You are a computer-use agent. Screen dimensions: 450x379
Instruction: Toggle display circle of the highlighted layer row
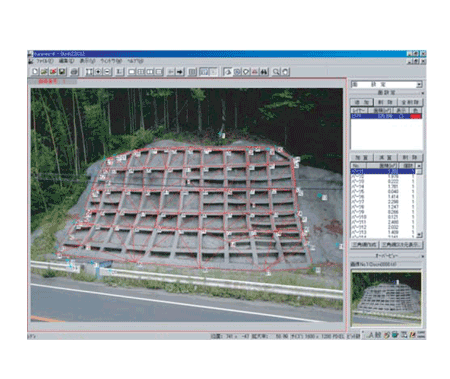[x=400, y=116]
